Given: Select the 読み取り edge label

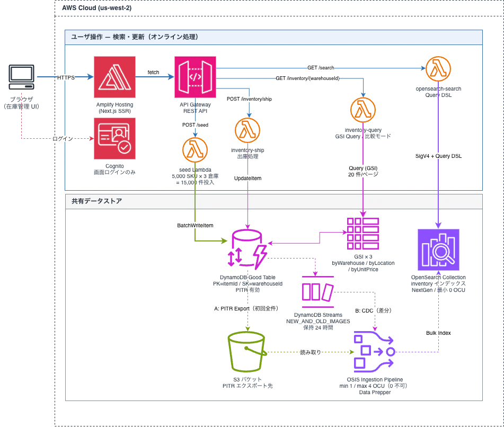Looking at the screenshot, I should point(311,352).
